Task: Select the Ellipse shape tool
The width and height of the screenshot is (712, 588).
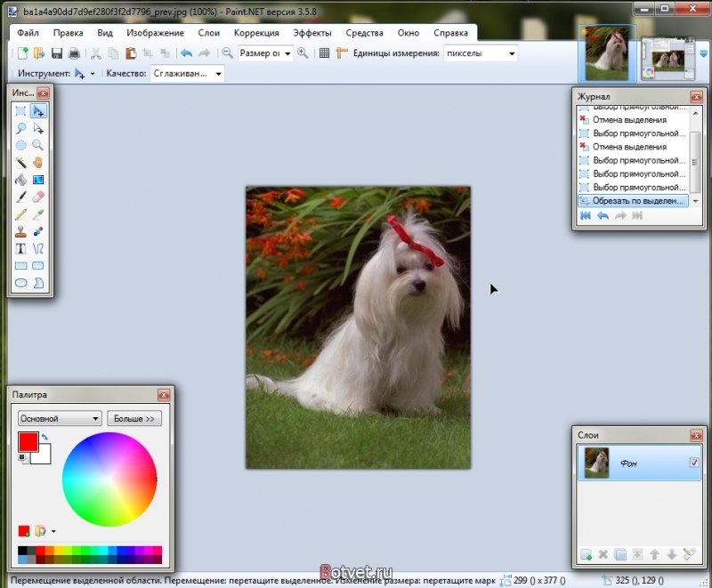Action: click(20, 283)
